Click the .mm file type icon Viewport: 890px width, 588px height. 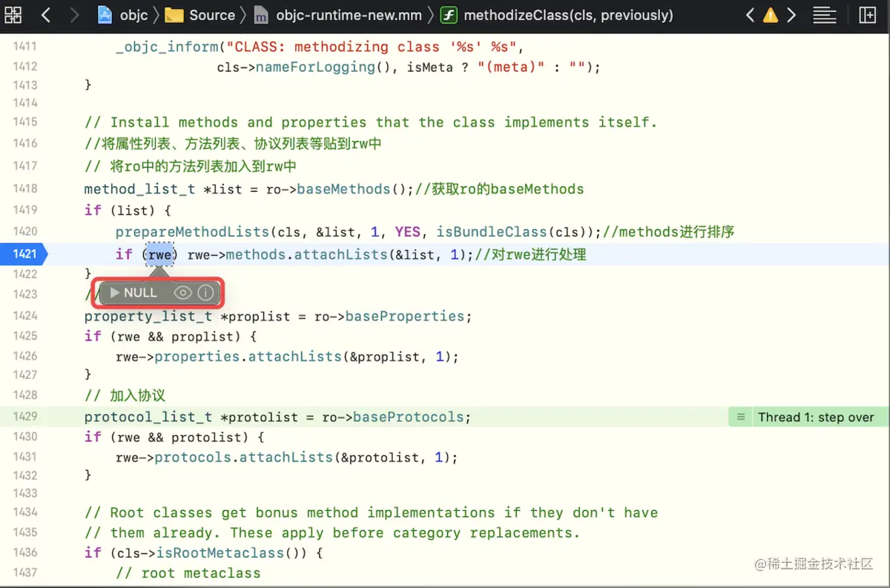pyautogui.click(x=260, y=15)
